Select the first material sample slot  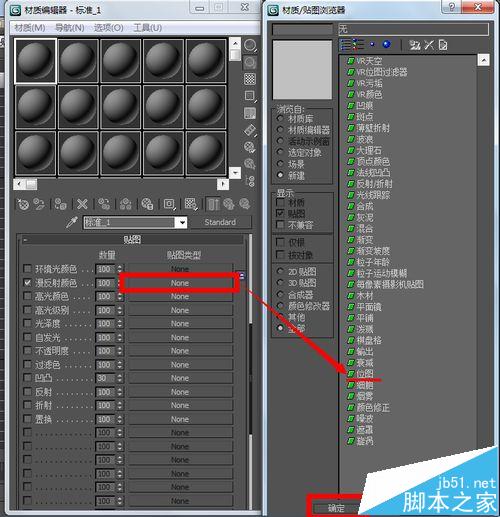tap(35, 61)
